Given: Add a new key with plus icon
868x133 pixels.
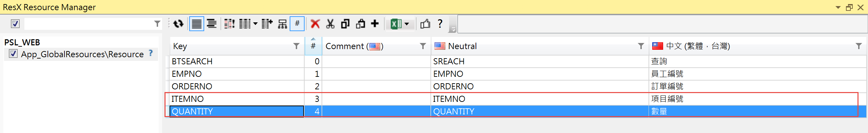Looking at the screenshot, I should click(375, 24).
